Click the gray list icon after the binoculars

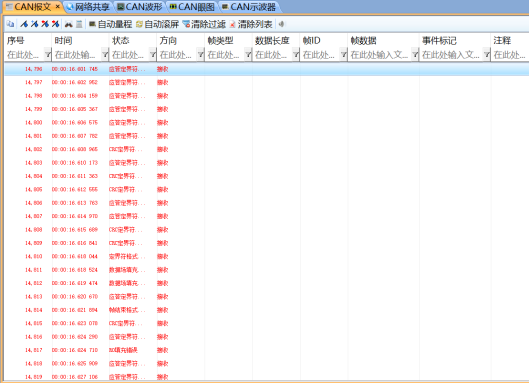click(79, 24)
